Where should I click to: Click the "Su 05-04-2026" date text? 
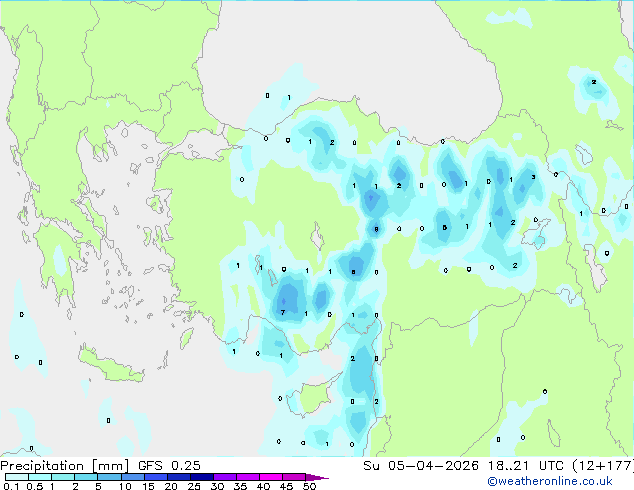pyautogui.click(x=421, y=466)
